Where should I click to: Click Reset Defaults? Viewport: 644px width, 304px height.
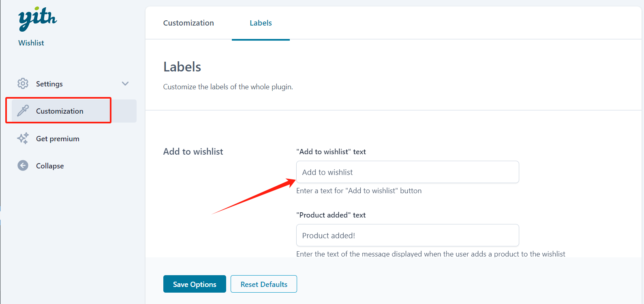263,284
